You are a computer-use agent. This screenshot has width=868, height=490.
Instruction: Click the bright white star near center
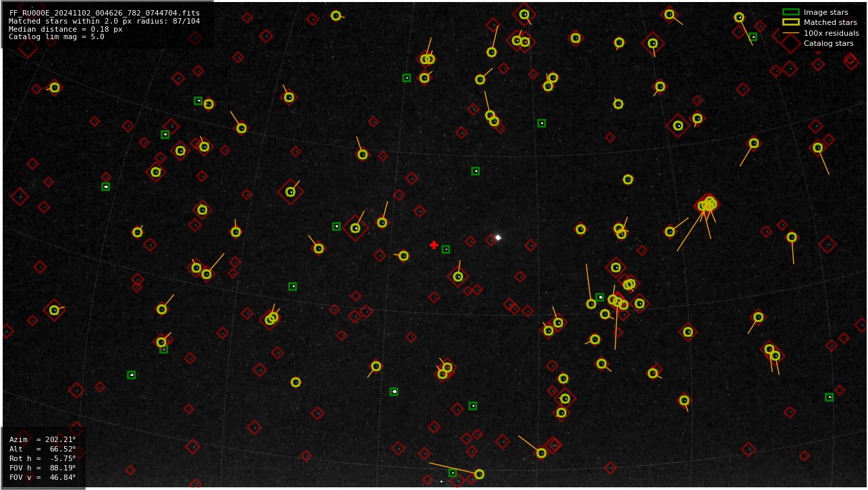point(498,238)
